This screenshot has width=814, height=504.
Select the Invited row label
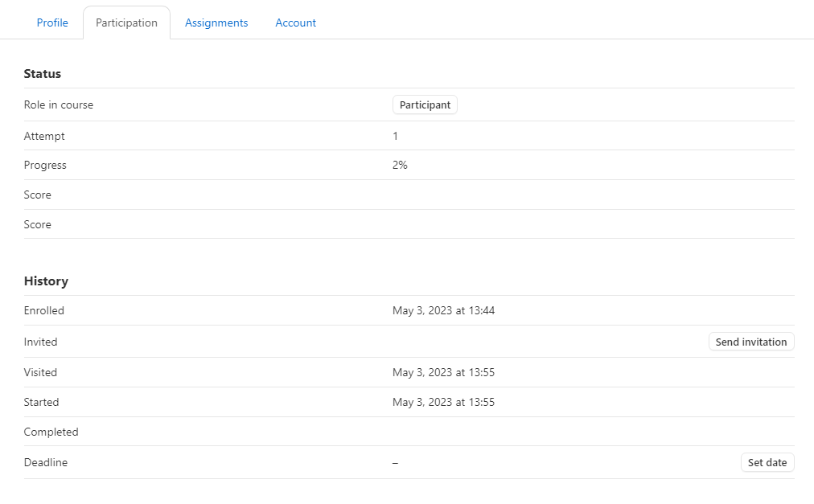pos(40,342)
